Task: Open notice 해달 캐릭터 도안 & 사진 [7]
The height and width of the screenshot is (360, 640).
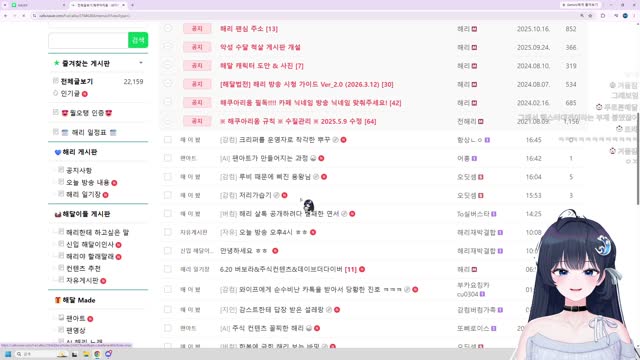Action: point(262,66)
